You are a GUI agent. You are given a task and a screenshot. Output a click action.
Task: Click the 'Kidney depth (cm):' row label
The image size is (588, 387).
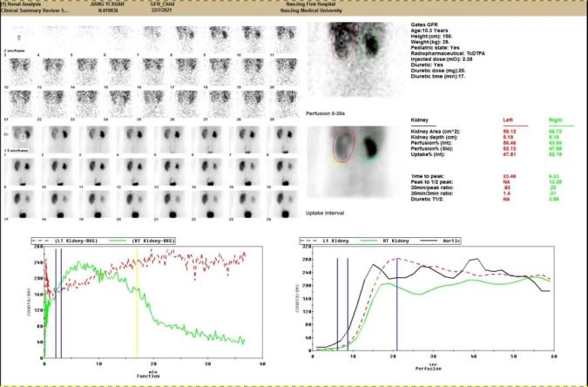[434, 138]
